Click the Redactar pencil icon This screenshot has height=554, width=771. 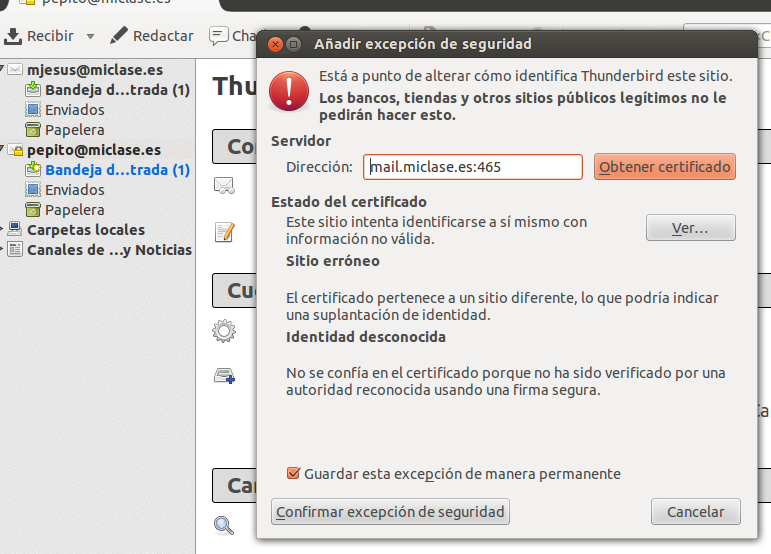pos(119,35)
